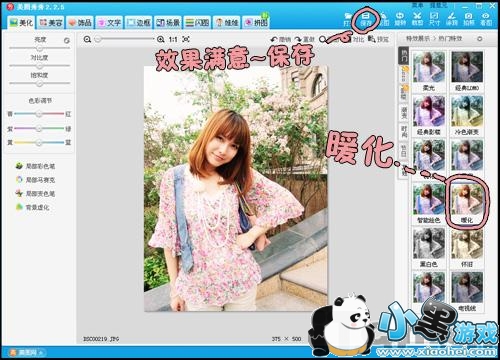Select the 裁剪 (Crop) scissors tool

(417, 19)
